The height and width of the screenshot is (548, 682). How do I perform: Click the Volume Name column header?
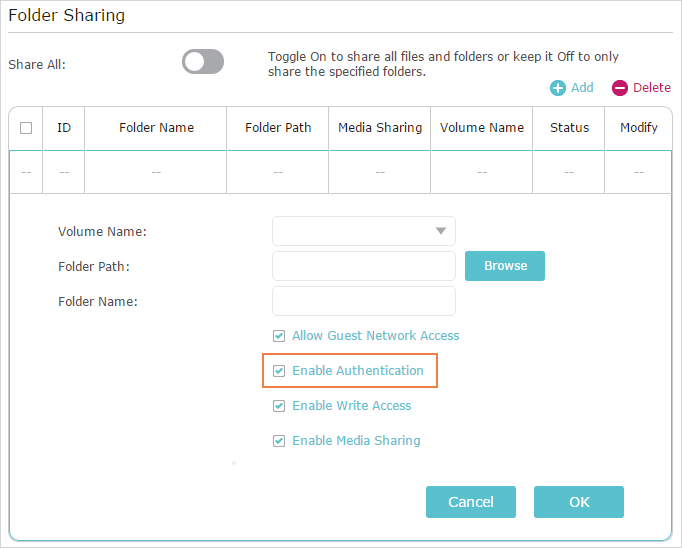482,128
